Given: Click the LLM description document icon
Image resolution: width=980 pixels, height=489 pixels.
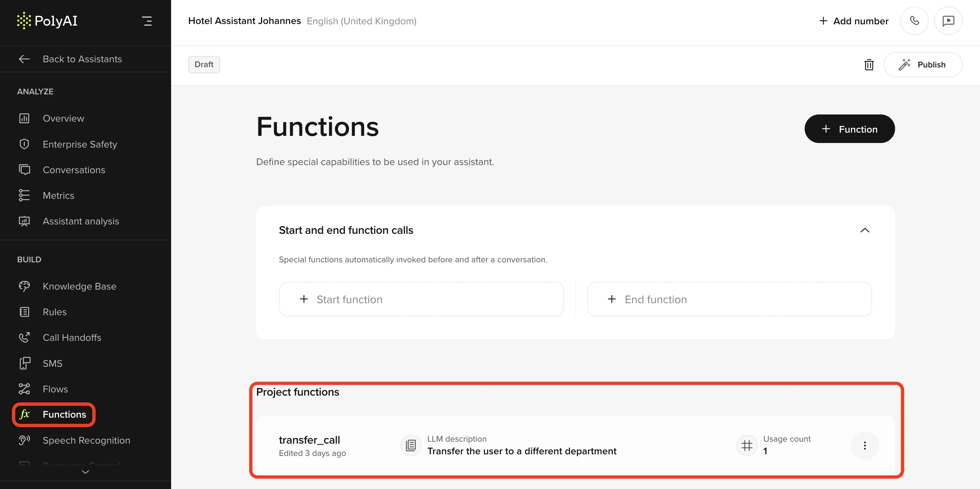Looking at the screenshot, I should [411, 445].
